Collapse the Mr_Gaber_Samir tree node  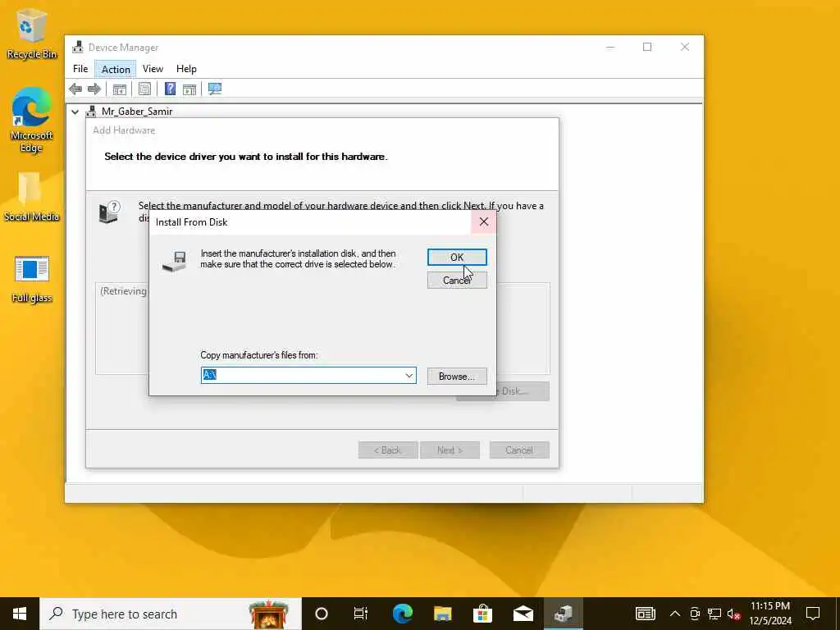pos(75,112)
